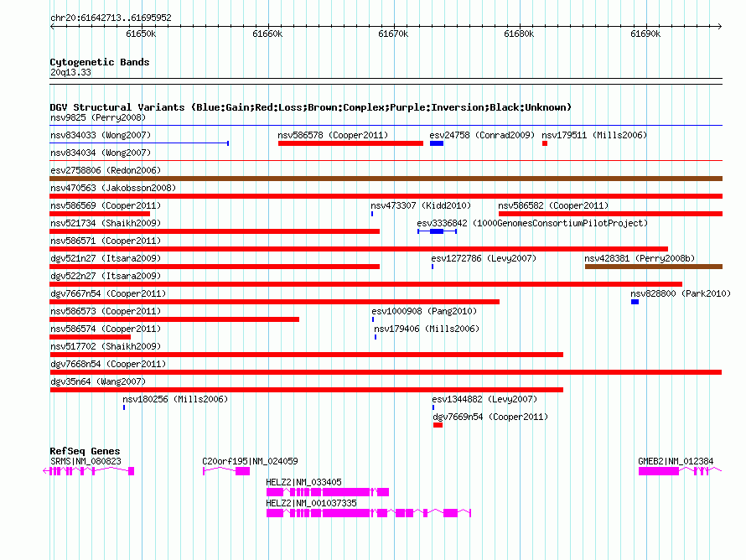Select the esv3336842 blue variant glyph
746x560 pixels.
(x=437, y=231)
